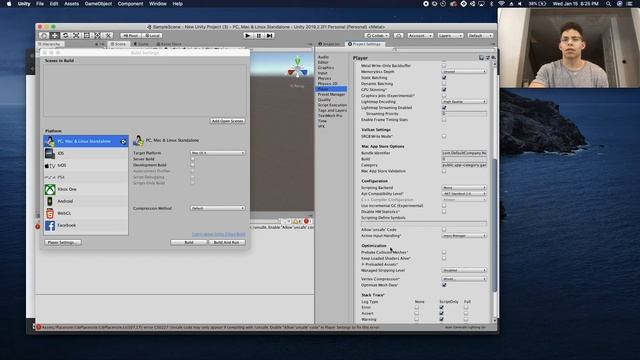
Task: Click the Build And Run button
Action: [227, 242]
